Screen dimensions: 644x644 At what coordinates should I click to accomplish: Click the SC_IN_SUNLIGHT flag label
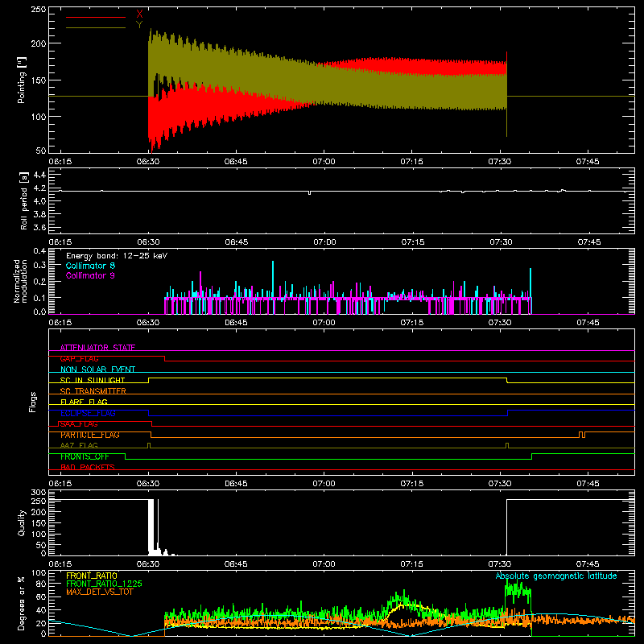pyautogui.click(x=93, y=380)
